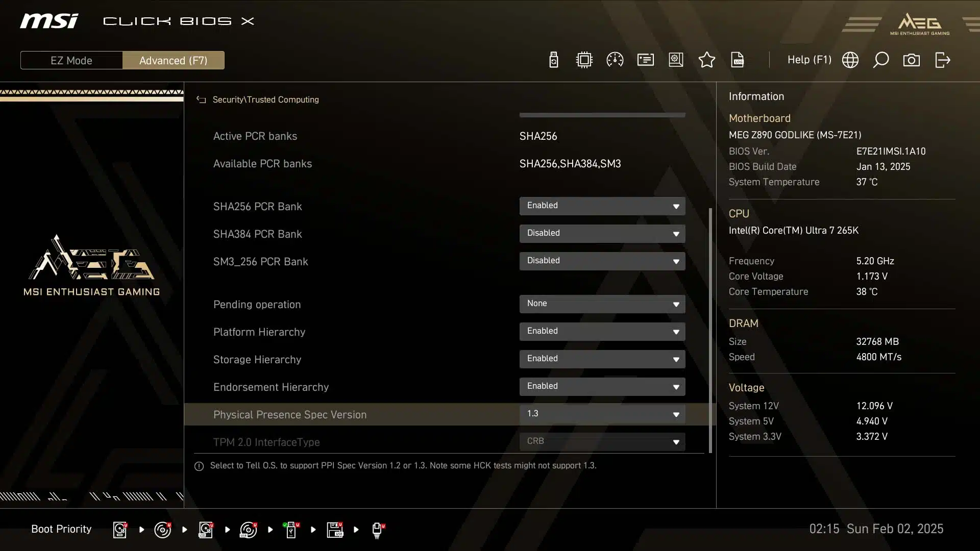Viewport: 980px width, 551px height.
Task: Click BIOS Build Date Jan 13, 2025
Action: (x=883, y=167)
